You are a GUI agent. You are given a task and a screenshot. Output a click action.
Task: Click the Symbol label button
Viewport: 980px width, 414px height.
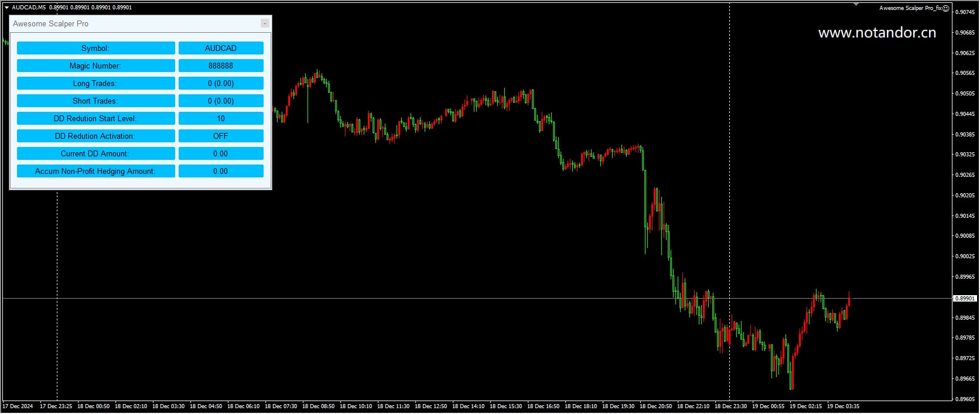(x=95, y=48)
